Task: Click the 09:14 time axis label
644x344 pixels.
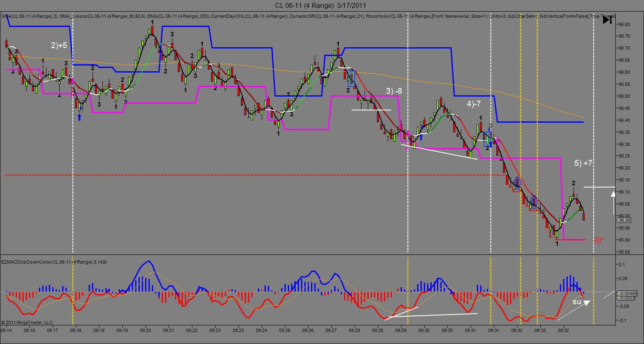Action: tap(6, 330)
